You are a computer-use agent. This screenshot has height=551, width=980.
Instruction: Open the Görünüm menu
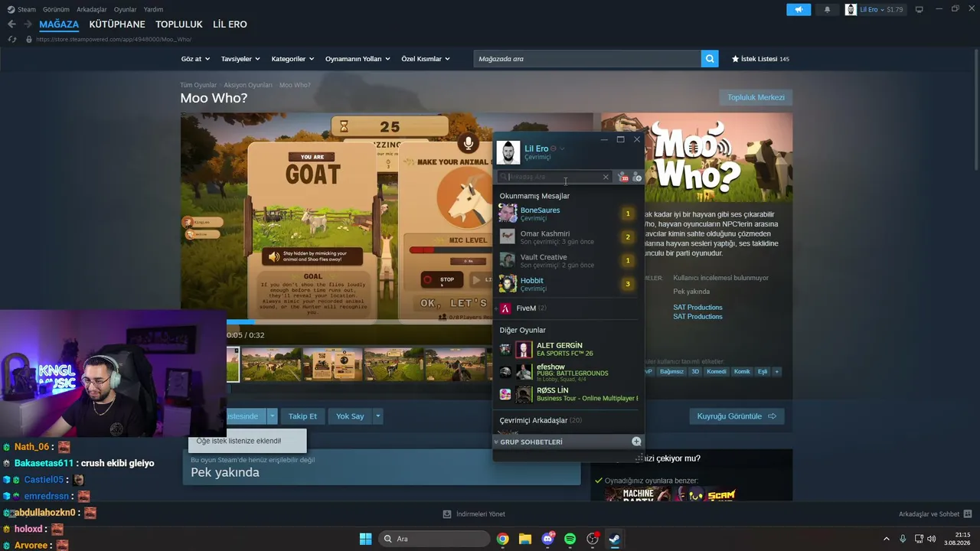pyautogui.click(x=56, y=9)
